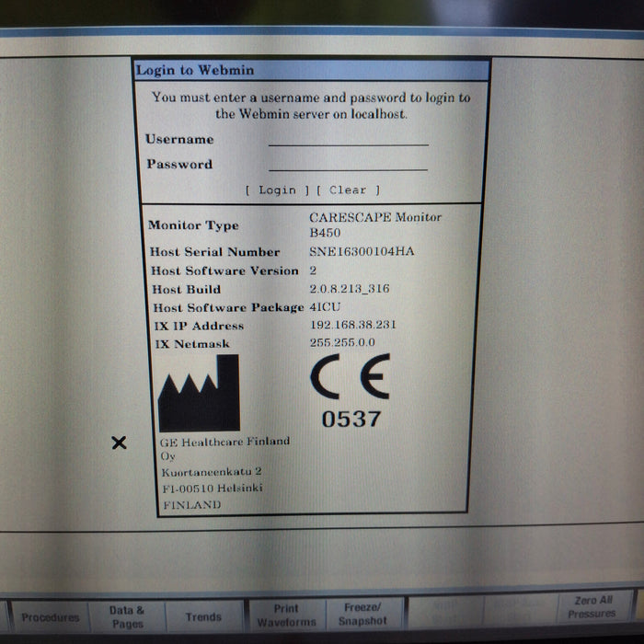Click the CE 0537 mark
This screenshot has width=644, height=644.
tap(351, 391)
